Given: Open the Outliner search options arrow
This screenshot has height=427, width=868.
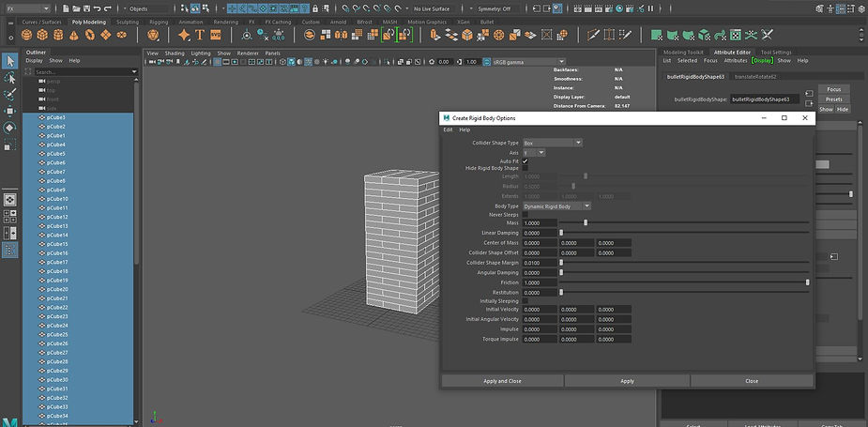Looking at the screenshot, I should click(x=134, y=72).
